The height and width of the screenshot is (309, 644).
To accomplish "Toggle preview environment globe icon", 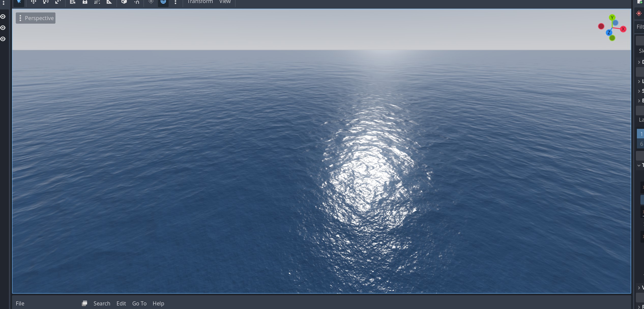I will (x=163, y=2).
